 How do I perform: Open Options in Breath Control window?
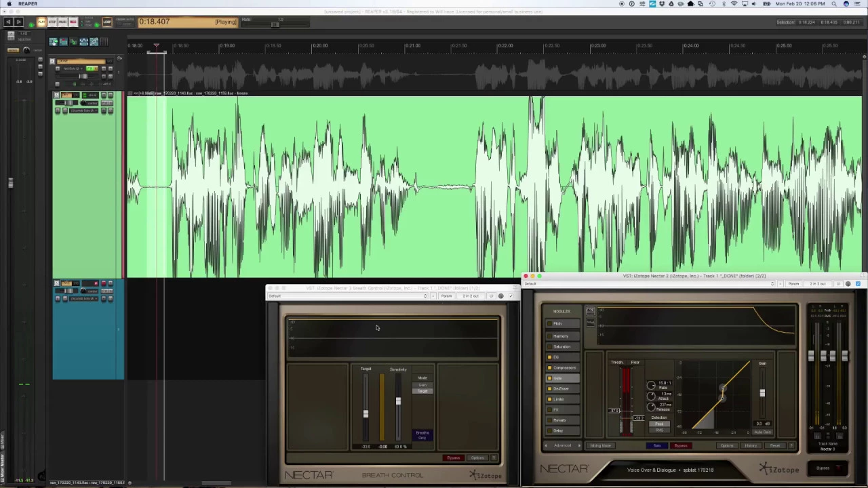click(477, 457)
